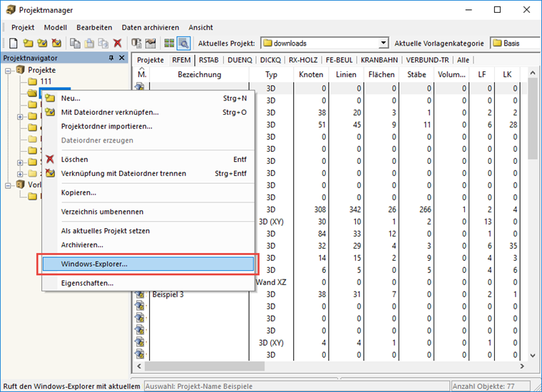Choose Verzeichnis umbenennen
This screenshot has height=392, width=542.
[148, 212]
